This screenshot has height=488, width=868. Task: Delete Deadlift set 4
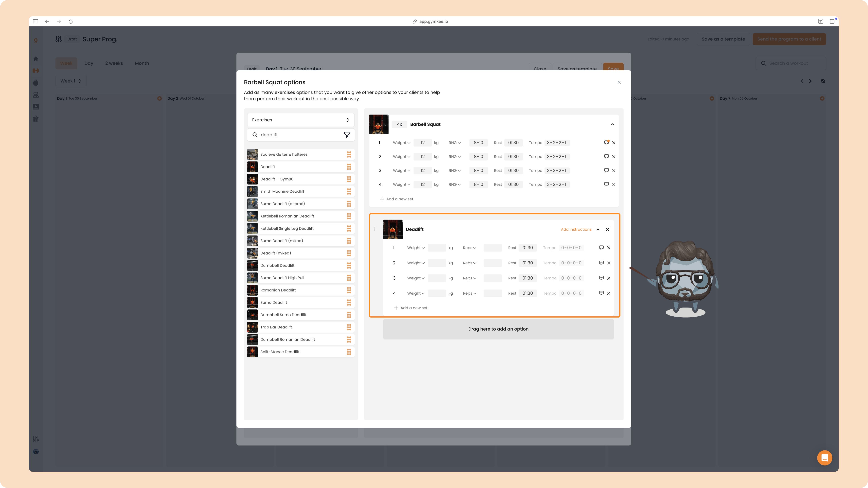tap(609, 293)
